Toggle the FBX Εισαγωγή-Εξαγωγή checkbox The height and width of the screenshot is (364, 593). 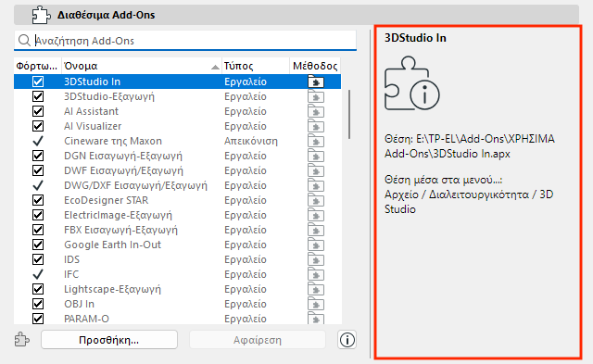[x=38, y=230]
